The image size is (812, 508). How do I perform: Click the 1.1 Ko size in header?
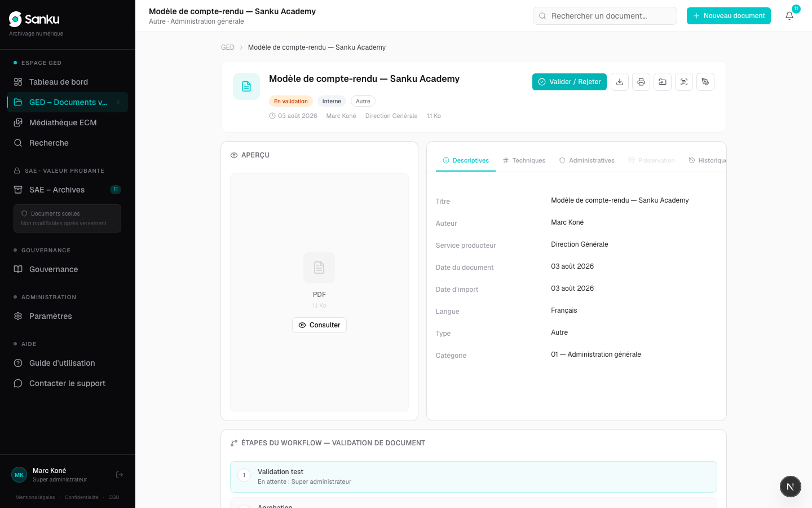click(434, 116)
